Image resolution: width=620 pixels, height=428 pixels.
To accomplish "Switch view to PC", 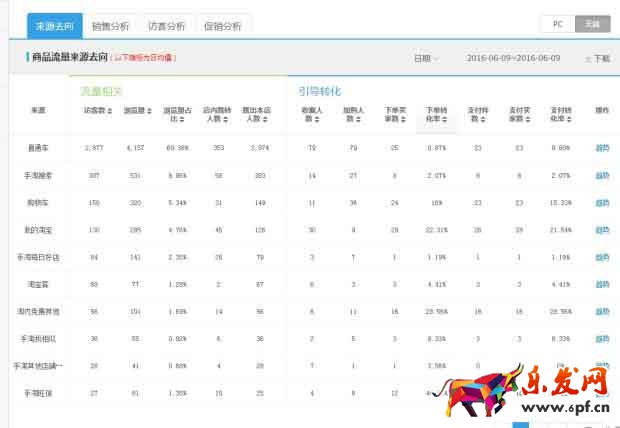I will pyautogui.click(x=557, y=24).
